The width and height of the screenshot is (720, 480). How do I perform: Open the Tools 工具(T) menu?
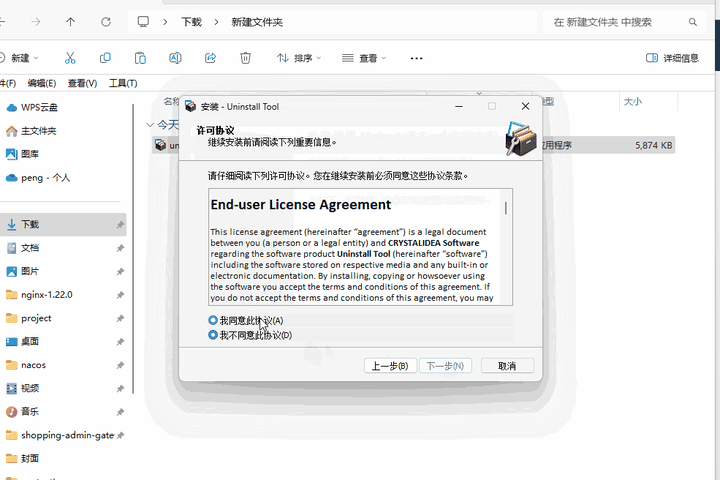click(x=123, y=83)
